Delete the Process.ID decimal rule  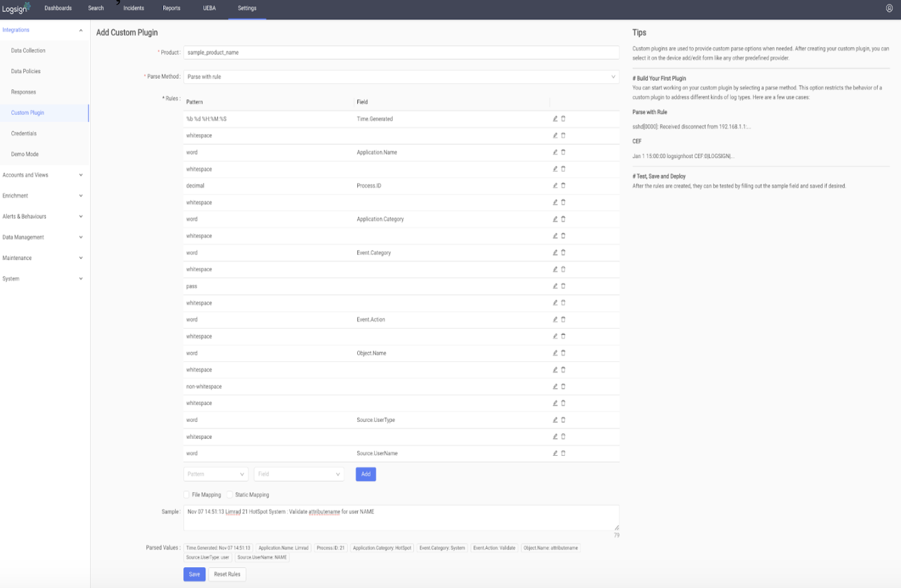coord(563,185)
